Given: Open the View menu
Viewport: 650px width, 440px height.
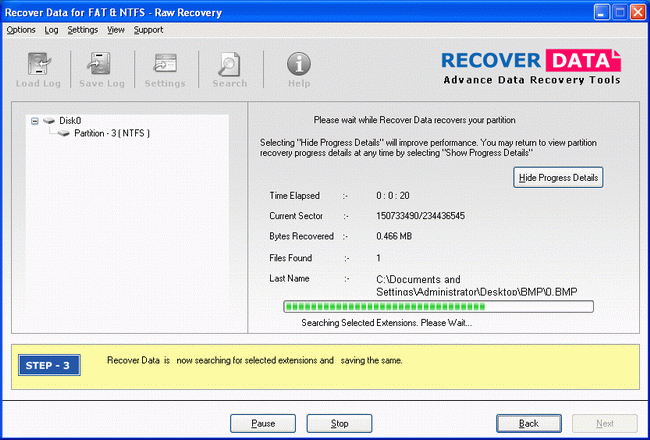Looking at the screenshot, I should [x=116, y=30].
